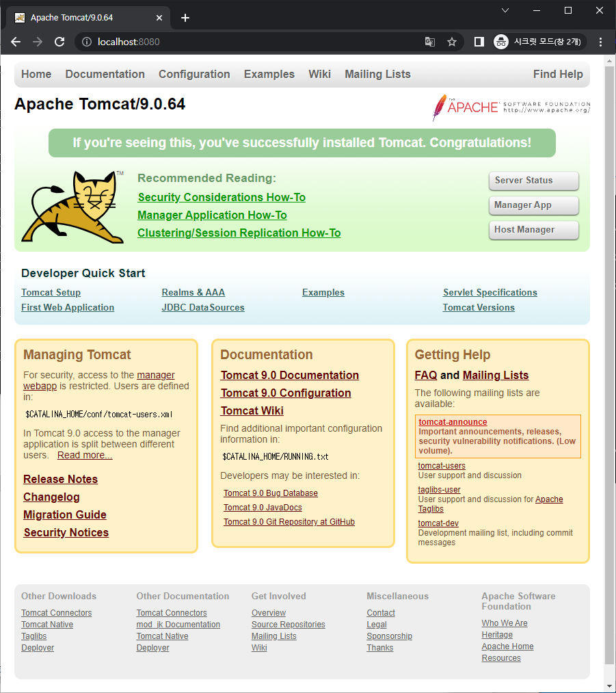The width and height of the screenshot is (616, 693).
Task: Open Sponsorship footer link
Action: [389, 636]
